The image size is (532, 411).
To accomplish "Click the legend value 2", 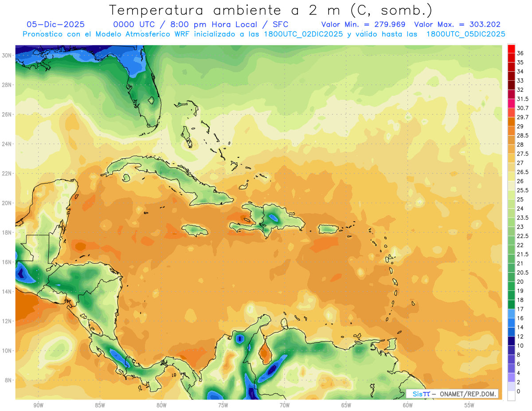I will point(519,382).
